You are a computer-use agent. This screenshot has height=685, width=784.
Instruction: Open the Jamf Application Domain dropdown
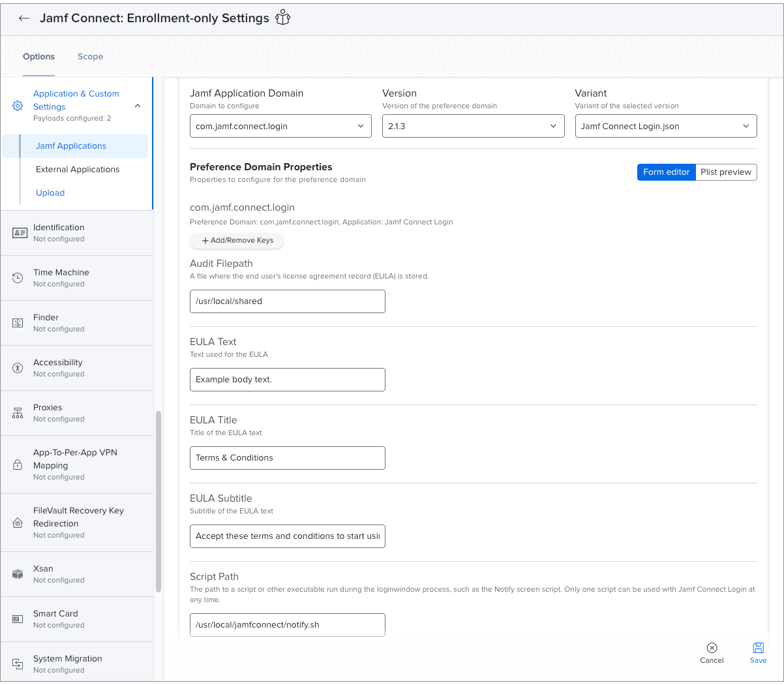[280, 126]
